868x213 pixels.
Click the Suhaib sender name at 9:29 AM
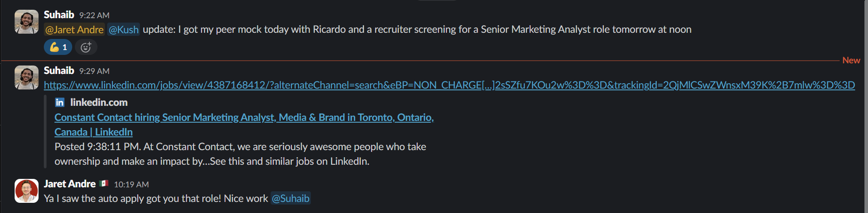click(59, 71)
